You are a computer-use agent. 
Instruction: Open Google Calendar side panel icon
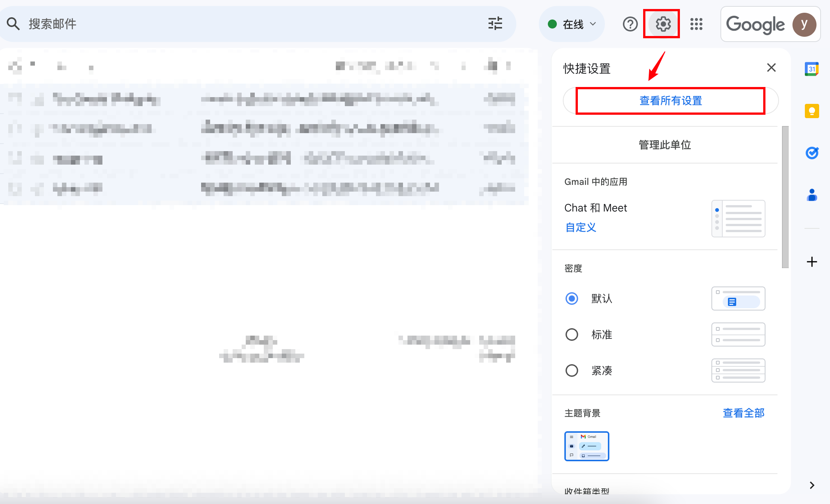(x=812, y=69)
